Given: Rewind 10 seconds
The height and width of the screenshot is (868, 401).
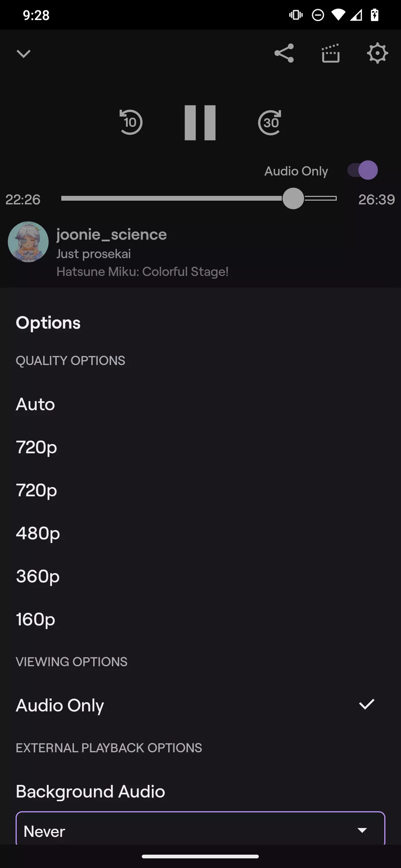Looking at the screenshot, I should pyautogui.click(x=131, y=122).
